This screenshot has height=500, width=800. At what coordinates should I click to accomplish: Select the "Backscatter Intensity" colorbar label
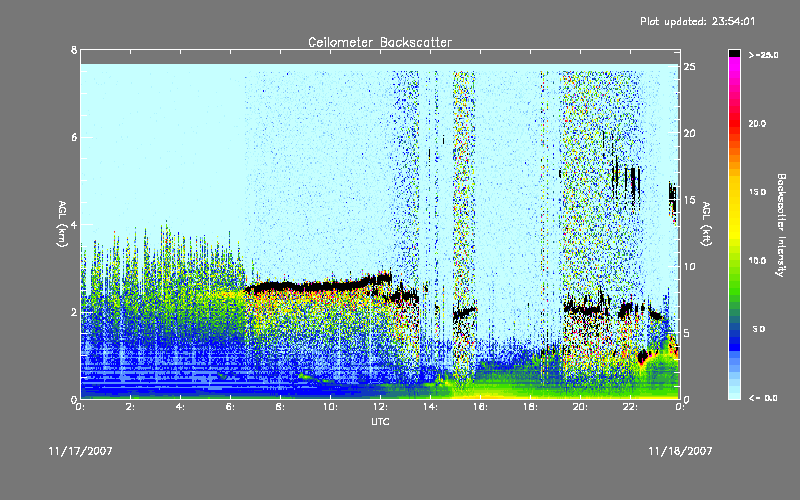click(x=781, y=225)
